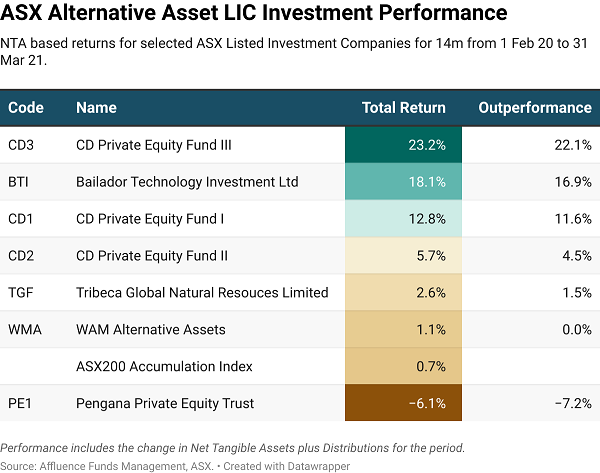Viewport: 600px width, 473px height.
Task: Click WAM Alternative Assets name
Action: click(x=151, y=330)
